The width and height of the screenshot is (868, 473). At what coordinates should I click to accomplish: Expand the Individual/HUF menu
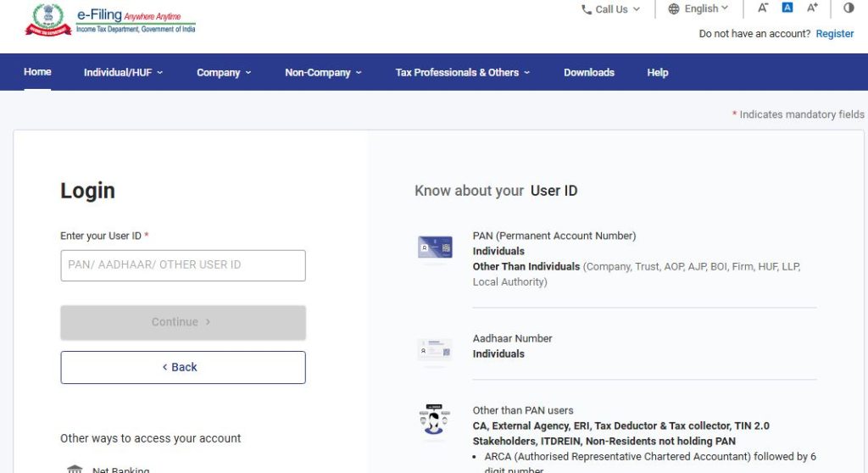[123, 73]
